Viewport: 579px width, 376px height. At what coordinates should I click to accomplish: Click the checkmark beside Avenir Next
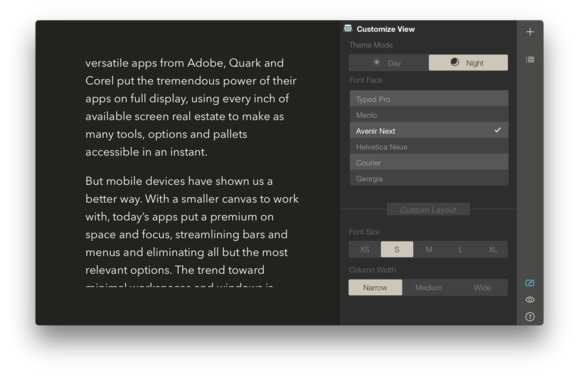(498, 130)
